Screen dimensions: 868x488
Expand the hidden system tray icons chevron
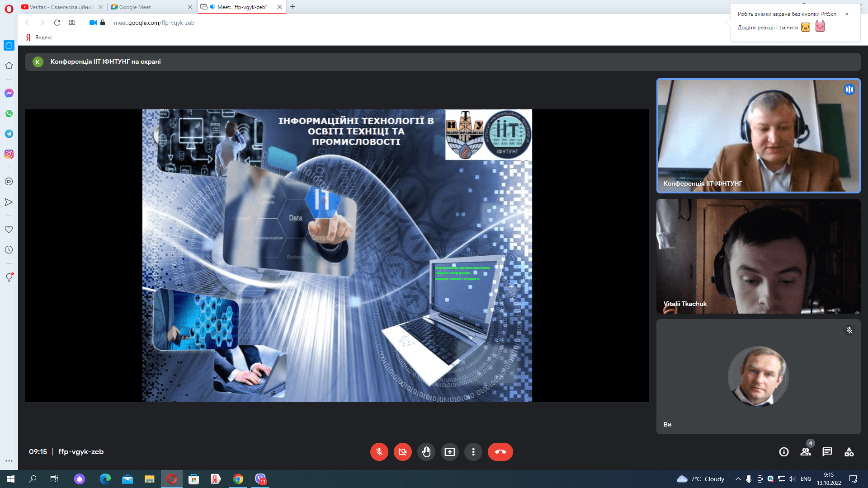coord(738,479)
